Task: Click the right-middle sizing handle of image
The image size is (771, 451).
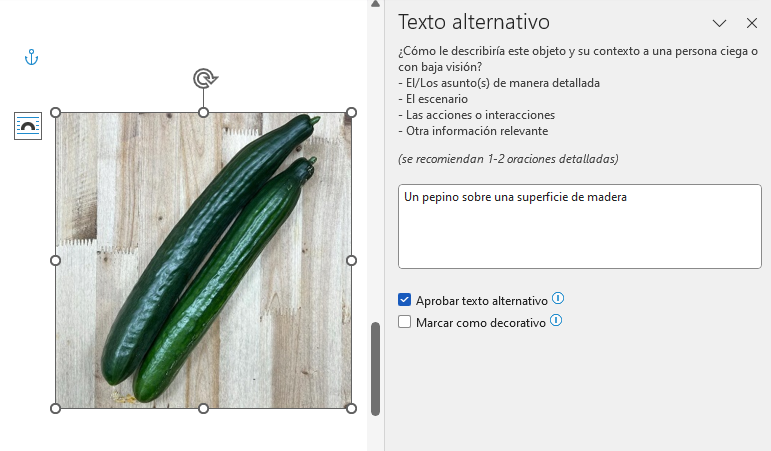Action: (x=351, y=260)
